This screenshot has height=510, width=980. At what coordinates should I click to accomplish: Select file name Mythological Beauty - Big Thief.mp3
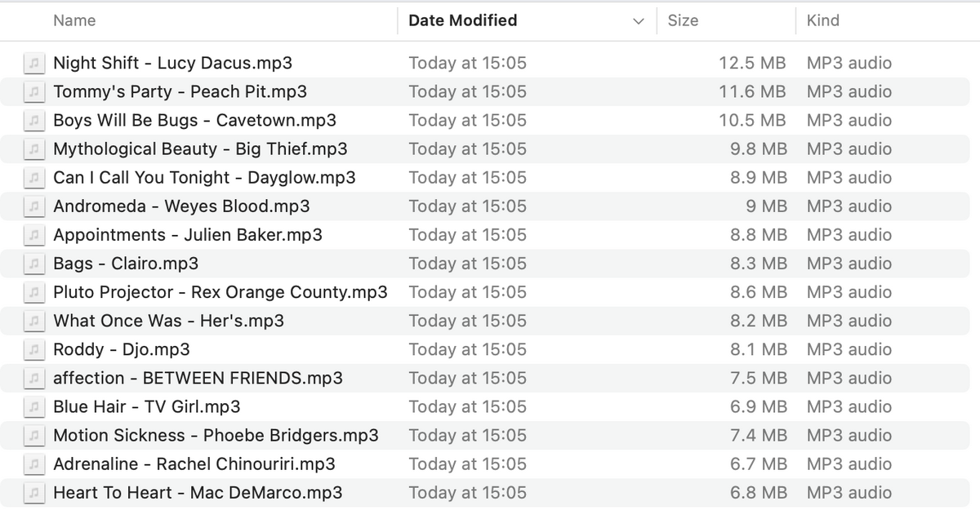tap(200, 149)
